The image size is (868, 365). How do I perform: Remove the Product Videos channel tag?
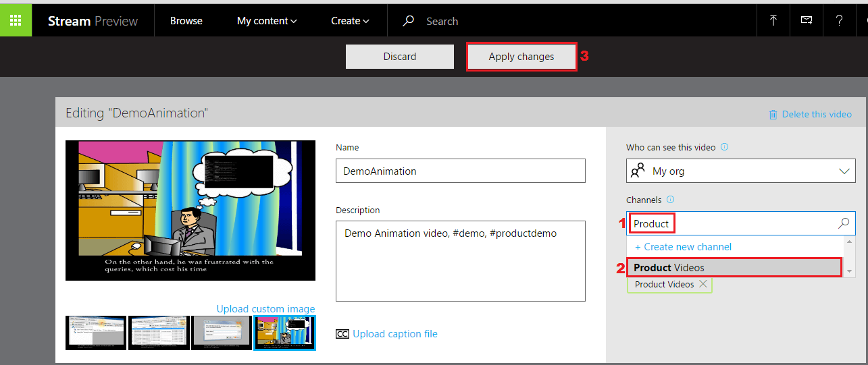tap(703, 284)
